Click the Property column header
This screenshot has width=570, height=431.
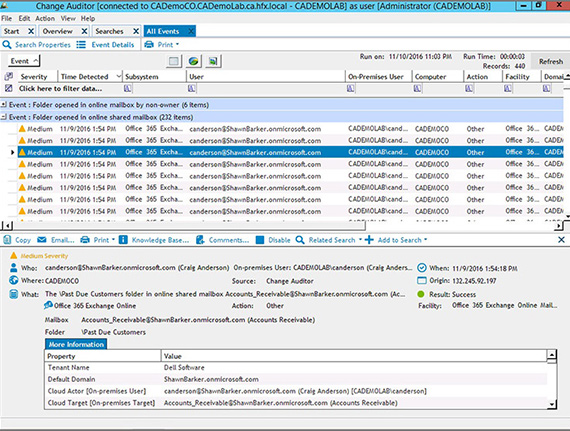(103, 356)
